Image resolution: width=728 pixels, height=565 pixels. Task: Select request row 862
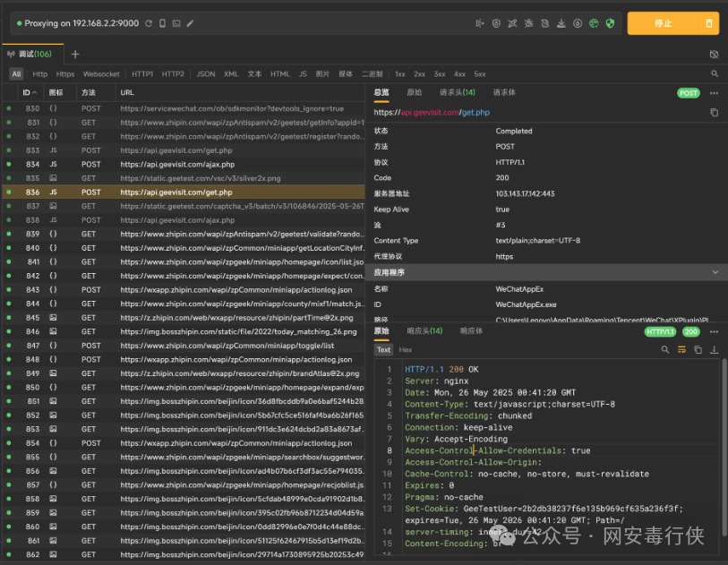[184, 554]
